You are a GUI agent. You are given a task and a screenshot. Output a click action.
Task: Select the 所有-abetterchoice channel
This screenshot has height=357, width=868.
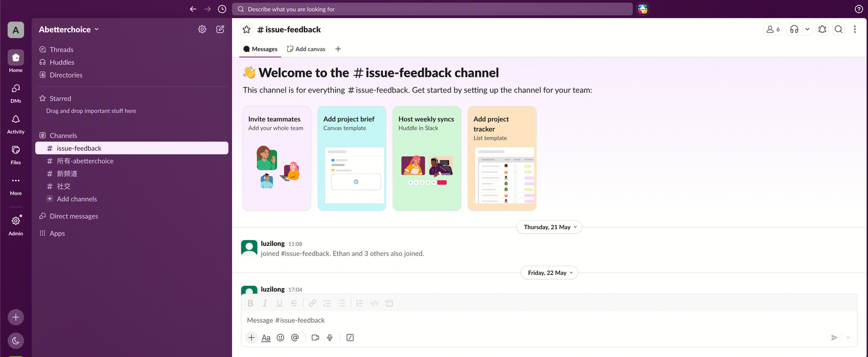132,161
